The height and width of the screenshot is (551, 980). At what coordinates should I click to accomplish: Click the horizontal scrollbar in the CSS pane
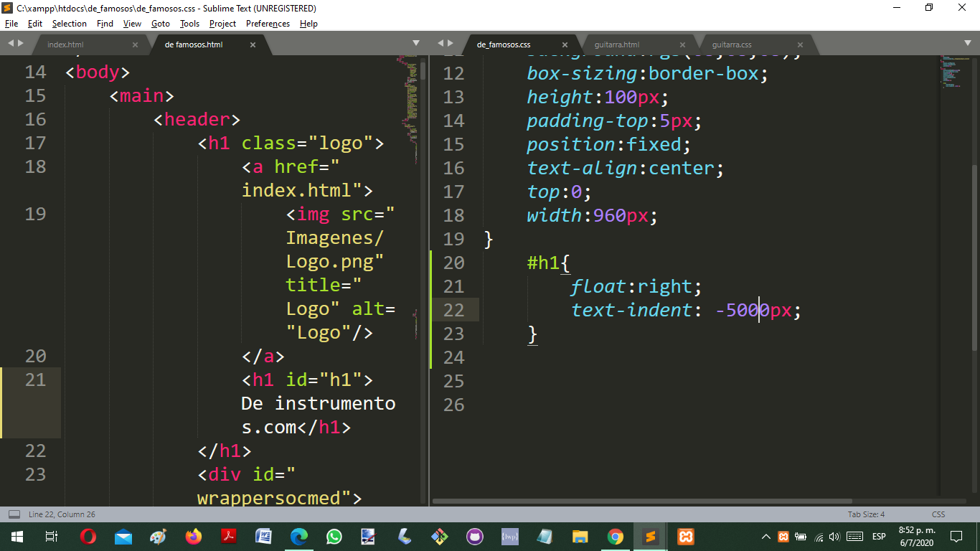pyautogui.click(x=642, y=501)
